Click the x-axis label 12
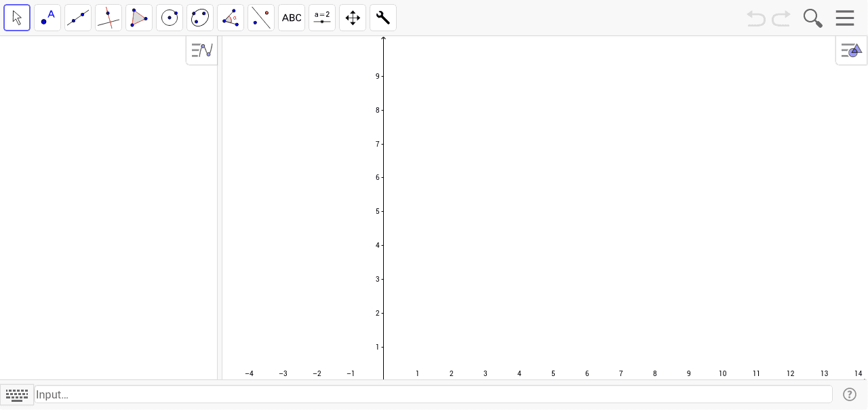Image resolution: width=868 pixels, height=410 pixels. (x=791, y=374)
